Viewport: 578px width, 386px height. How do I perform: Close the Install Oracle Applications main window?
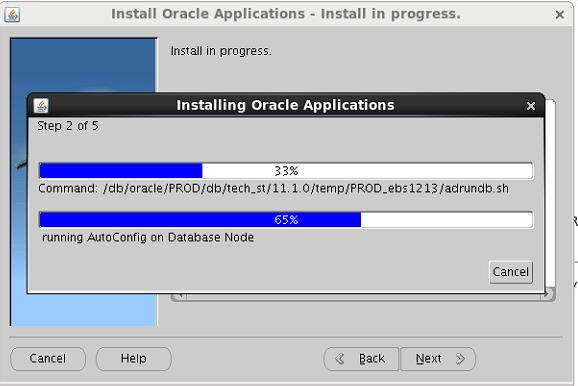pos(560,14)
